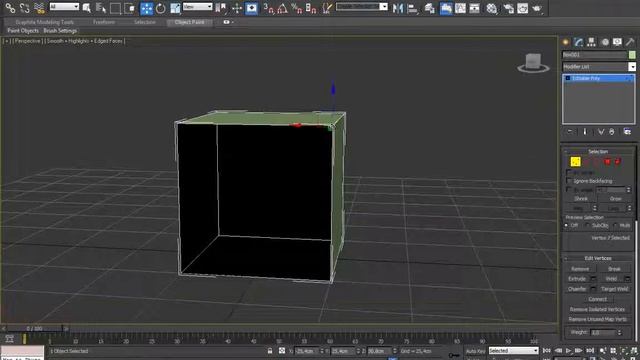Open the Smooth + Highlights shading menu
This screenshot has height=360, width=640.
tap(85, 41)
